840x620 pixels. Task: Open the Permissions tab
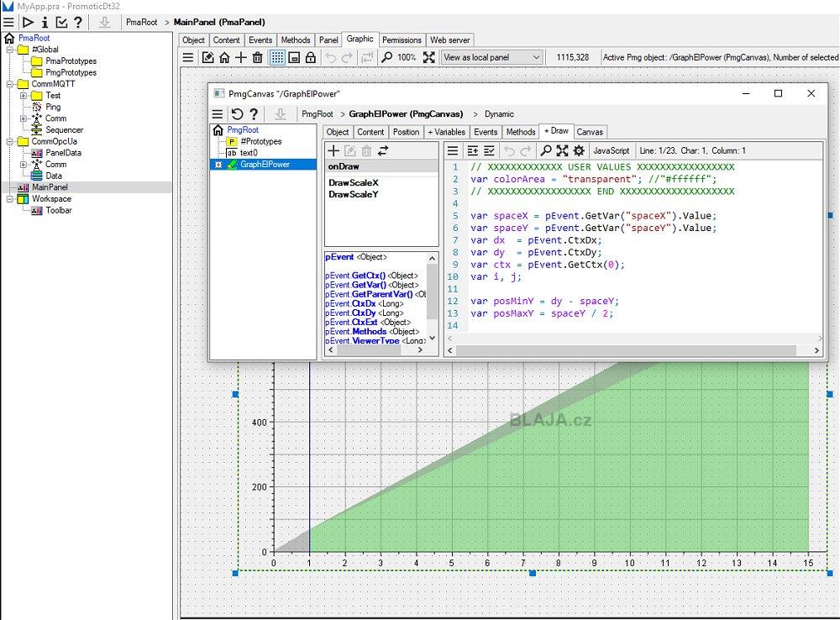[x=402, y=40]
